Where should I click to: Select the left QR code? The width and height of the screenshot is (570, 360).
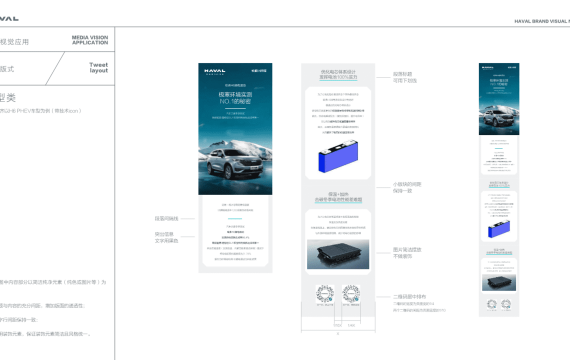click(x=325, y=294)
